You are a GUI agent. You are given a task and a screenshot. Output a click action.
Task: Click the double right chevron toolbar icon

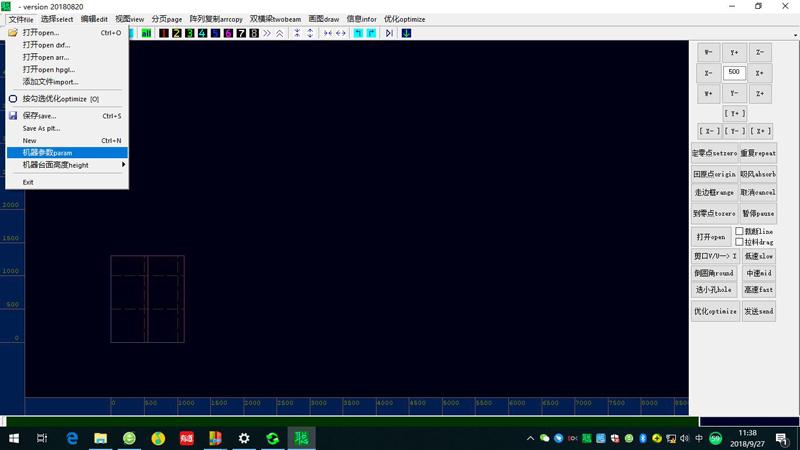pyautogui.click(x=267, y=33)
